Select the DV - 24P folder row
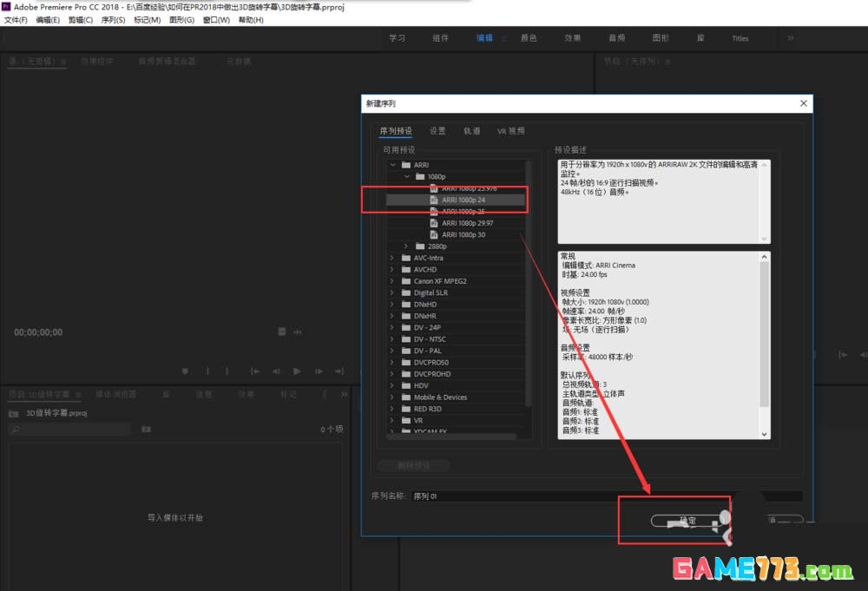 (456, 327)
